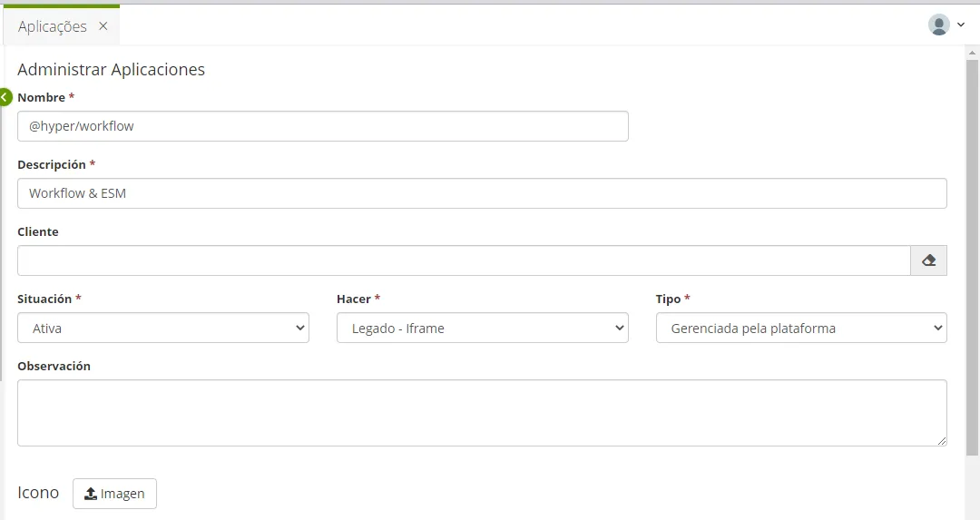The height and width of the screenshot is (520, 980).
Task: Expand sidebar with the green chevron
Action: (x=5, y=97)
